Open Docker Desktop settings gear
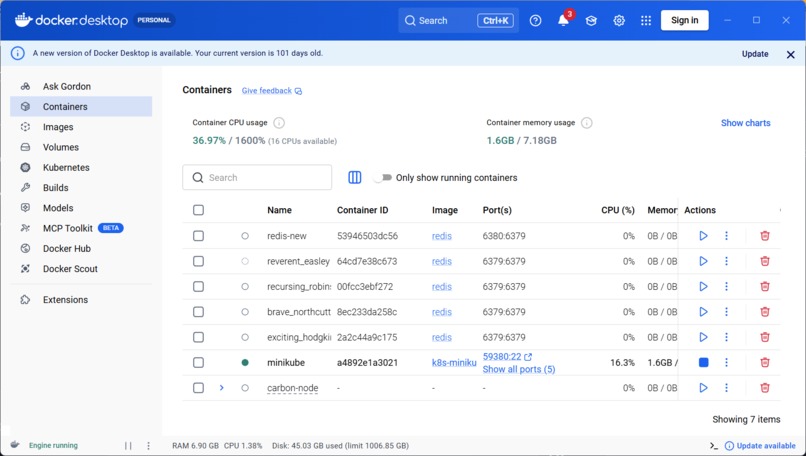Viewport: 806px width, 456px height. tap(619, 21)
